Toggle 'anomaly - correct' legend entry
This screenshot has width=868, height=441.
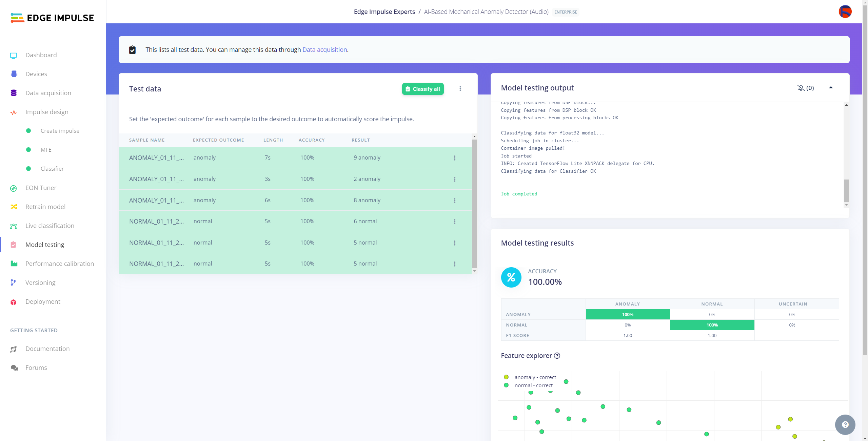click(535, 377)
